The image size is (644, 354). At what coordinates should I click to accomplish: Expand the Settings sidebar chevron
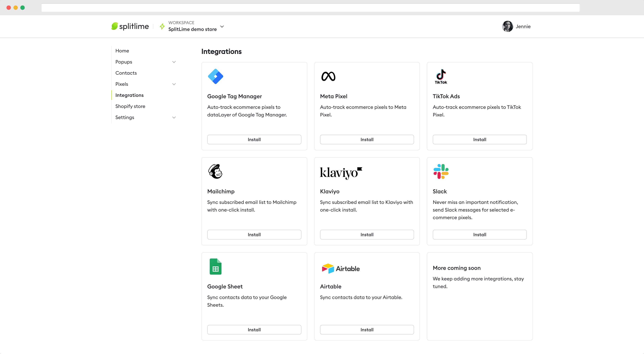pos(174,117)
